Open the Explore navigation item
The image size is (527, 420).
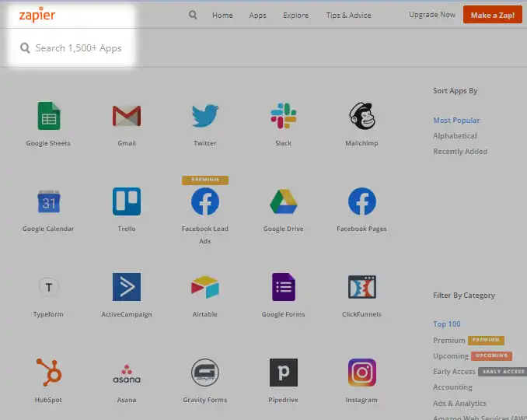pyautogui.click(x=296, y=15)
